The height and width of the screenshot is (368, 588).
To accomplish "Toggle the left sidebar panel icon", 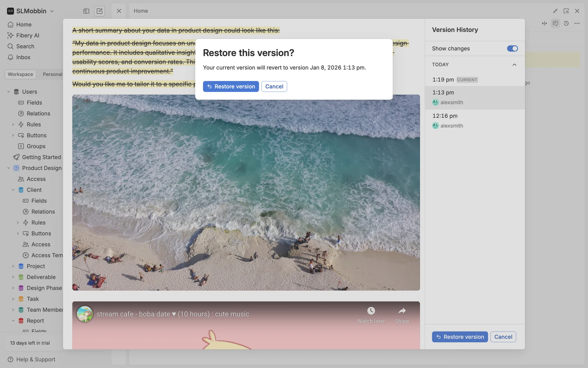I will [x=86, y=11].
